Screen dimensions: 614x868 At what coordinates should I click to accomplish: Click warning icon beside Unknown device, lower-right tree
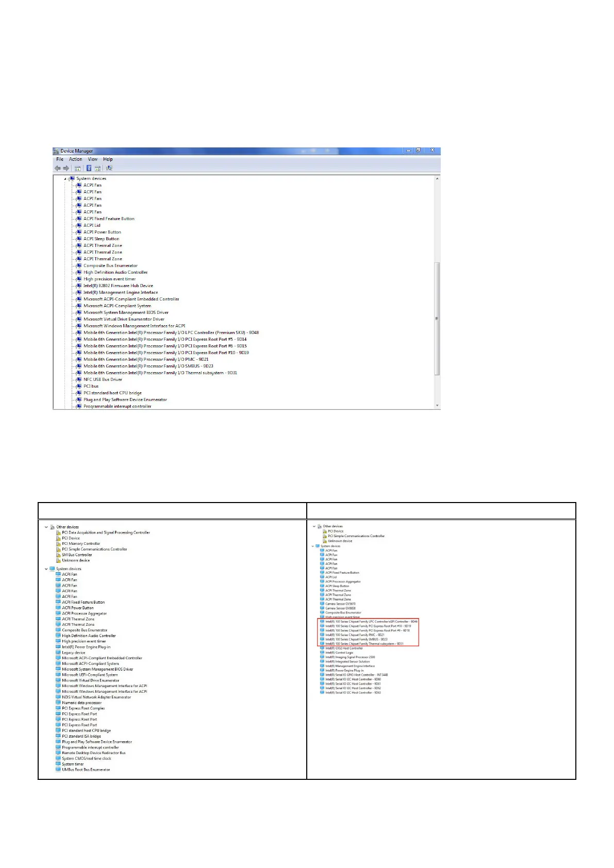pyautogui.click(x=325, y=541)
